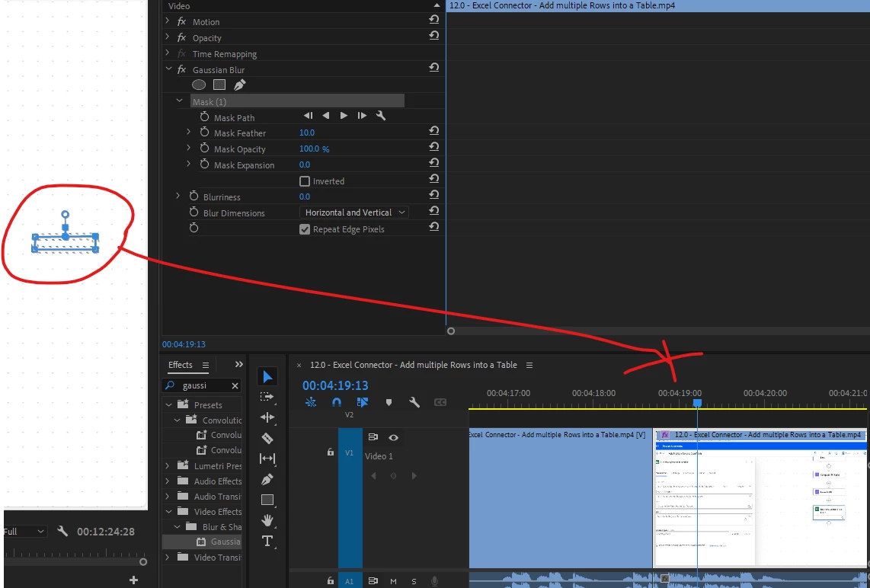Reset the Motion effect
This screenshot has width=870, height=588.
[434, 19]
